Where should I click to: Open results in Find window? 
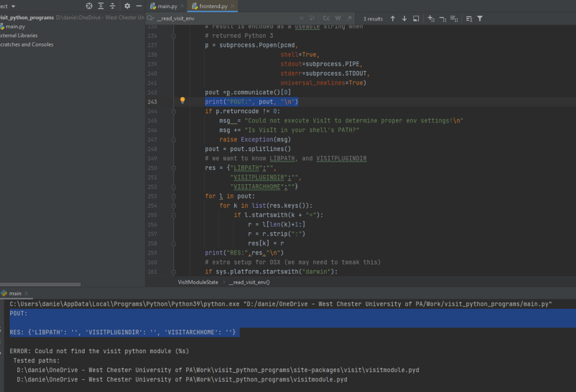click(x=416, y=18)
